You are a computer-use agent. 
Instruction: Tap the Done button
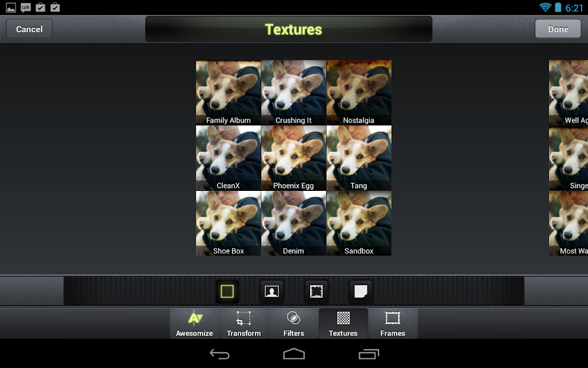pyautogui.click(x=558, y=29)
